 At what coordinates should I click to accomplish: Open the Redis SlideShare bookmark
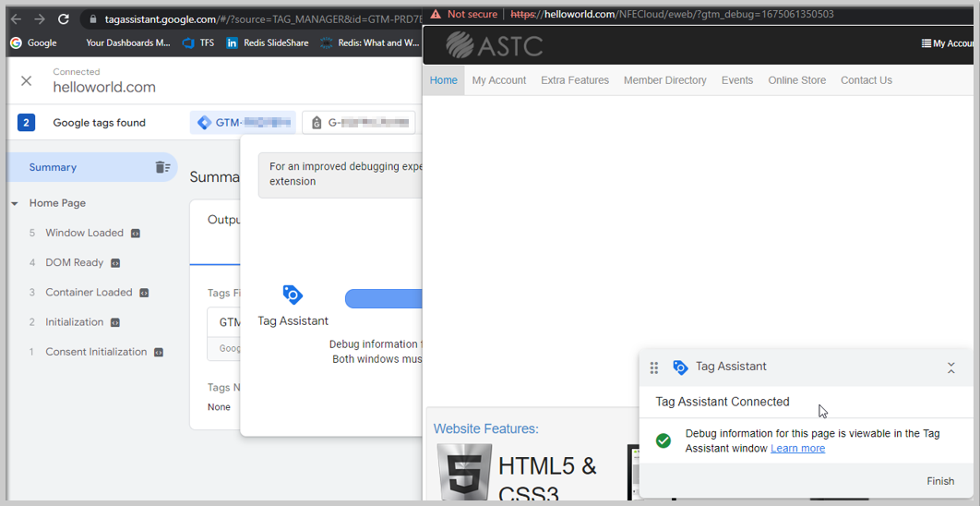coord(268,43)
